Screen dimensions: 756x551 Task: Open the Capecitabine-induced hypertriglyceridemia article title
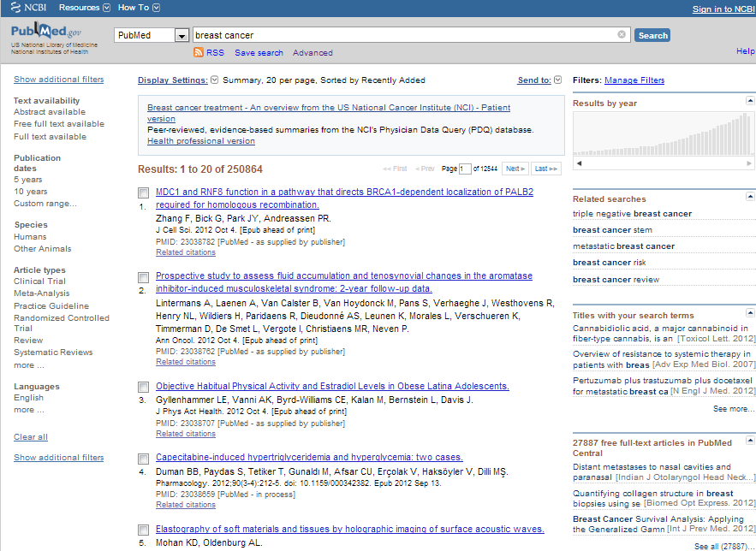point(310,458)
